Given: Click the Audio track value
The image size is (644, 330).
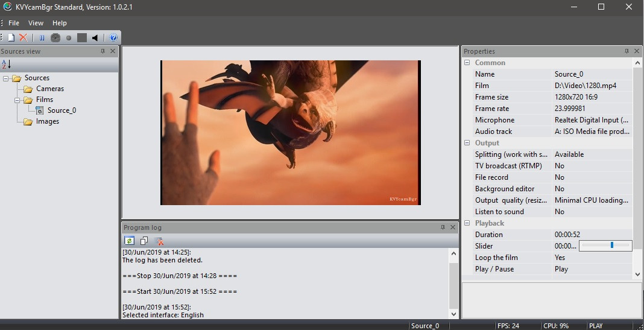Looking at the screenshot, I should click(592, 132).
